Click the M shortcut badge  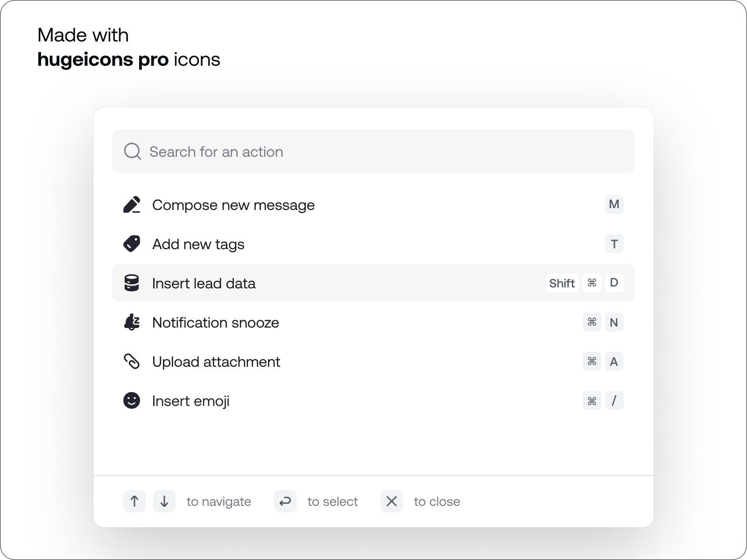(x=615, y=204)
